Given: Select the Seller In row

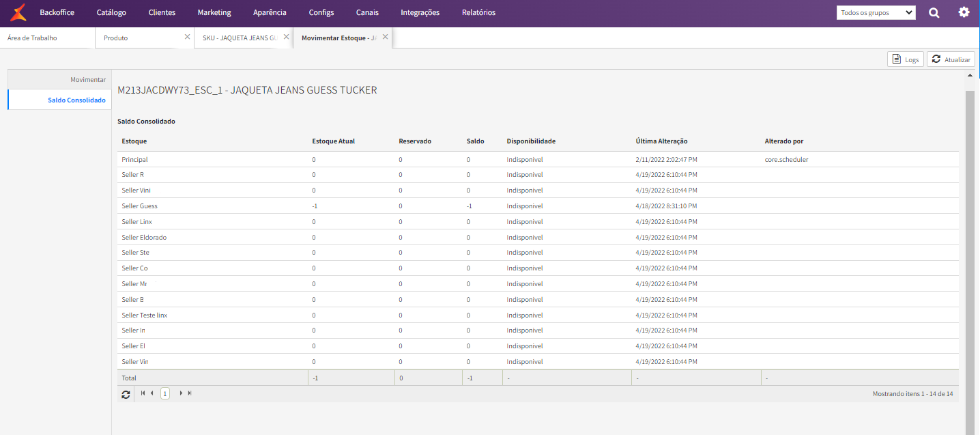Looking at the screenshot, I should point(538,331).
